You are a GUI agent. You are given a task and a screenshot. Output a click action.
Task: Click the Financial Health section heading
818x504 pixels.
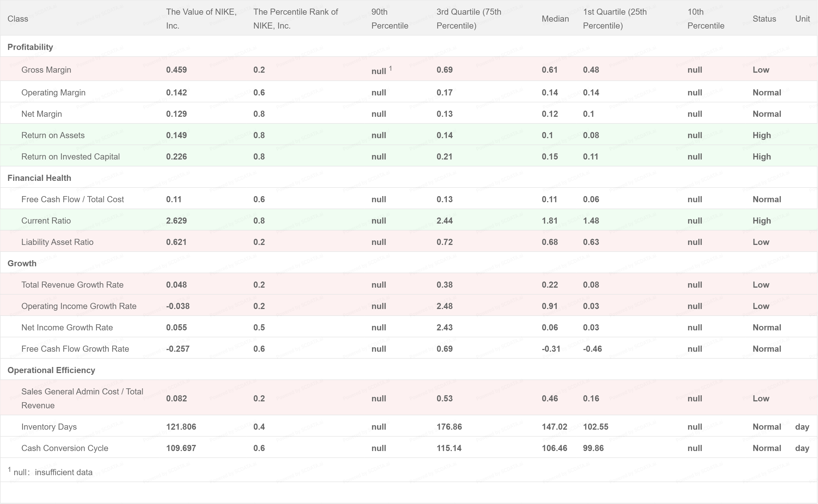coord(39,178)
